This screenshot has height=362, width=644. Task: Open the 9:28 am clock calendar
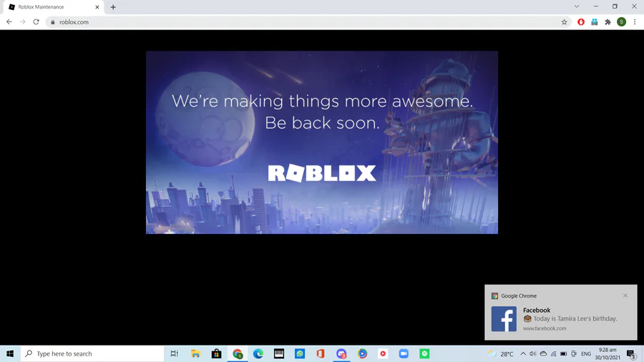pyautogui.click(x=608, y=353)
